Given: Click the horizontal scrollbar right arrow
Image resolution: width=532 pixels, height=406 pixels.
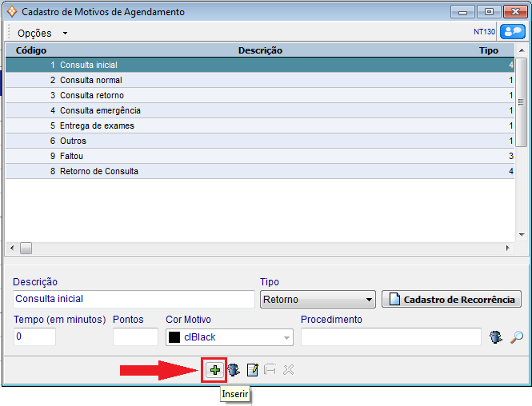Looking at the screenshot, I should 507,249.
